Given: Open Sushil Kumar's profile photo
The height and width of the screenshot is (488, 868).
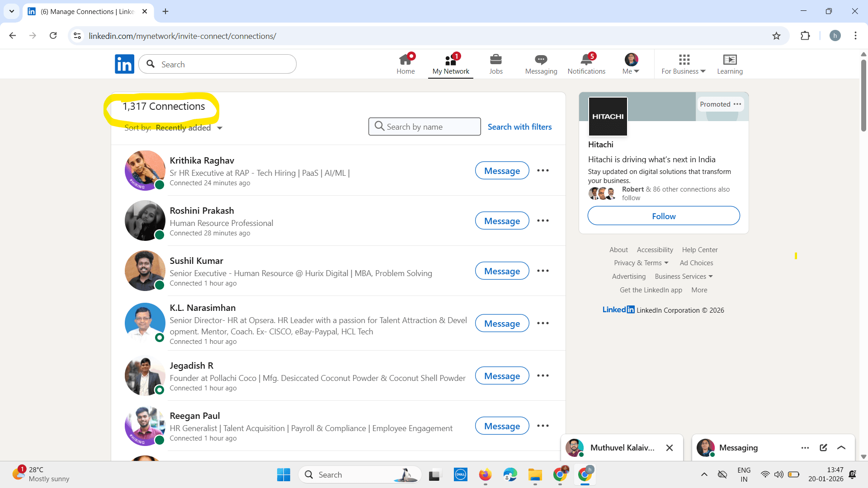Looking at the screenshot, I should [145, 271].
